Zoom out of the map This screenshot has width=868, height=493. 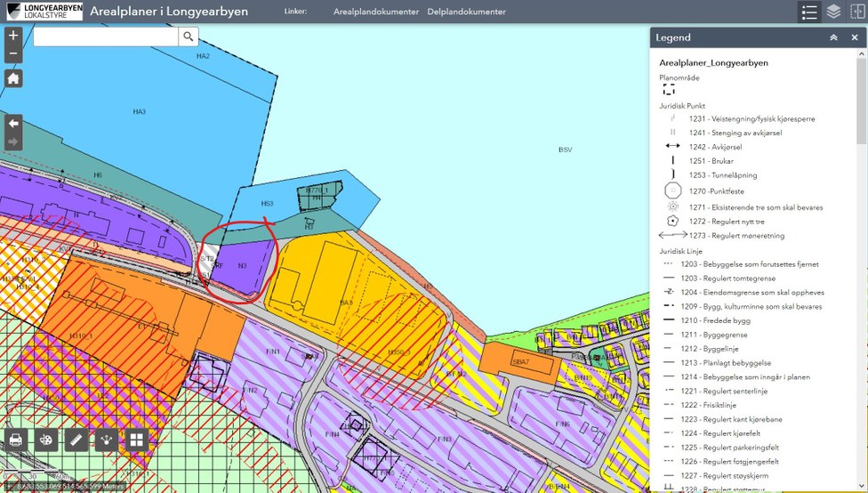tap(13, 53)
